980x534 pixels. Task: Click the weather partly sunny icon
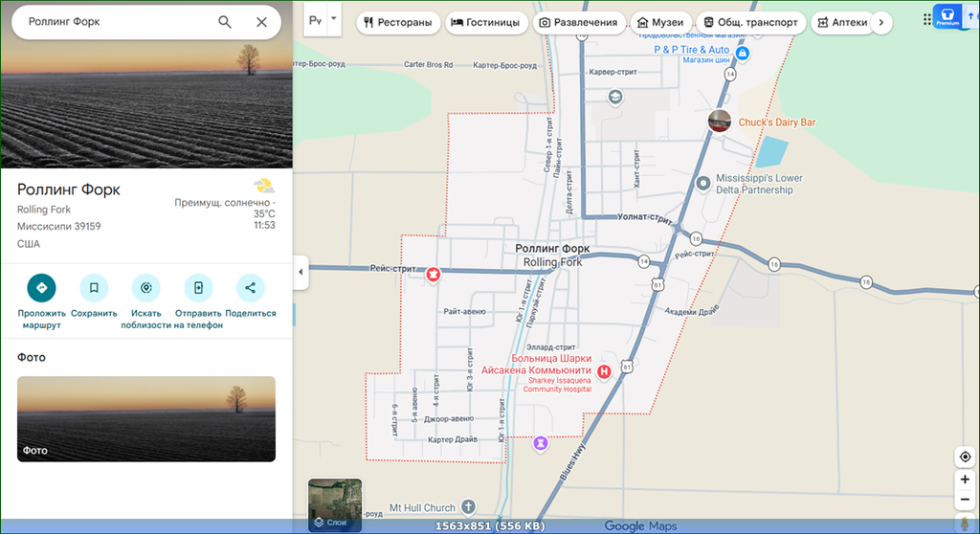point(264,186)
